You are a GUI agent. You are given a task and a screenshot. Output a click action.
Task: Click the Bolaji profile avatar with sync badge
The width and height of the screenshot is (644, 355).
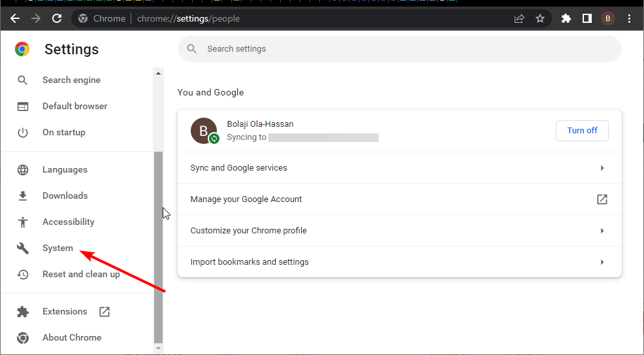pyautogui.click(x=204, y=131)
